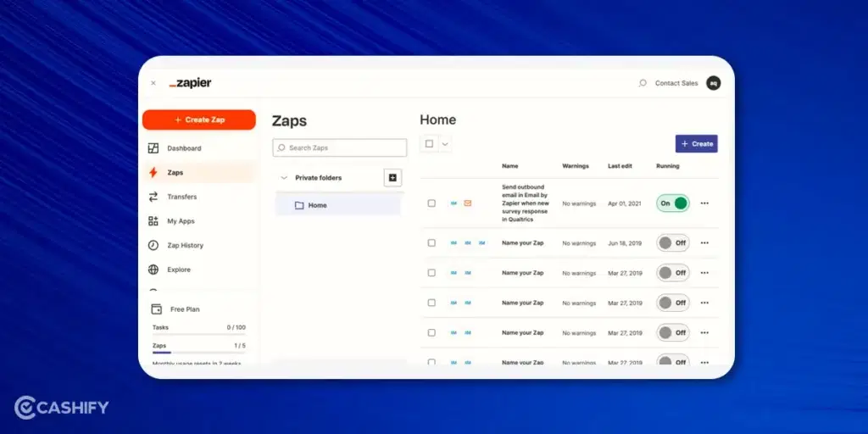Click the Transfers arrows icon
The width and height of the screenshot is (868, 434).
click(153, 197)
